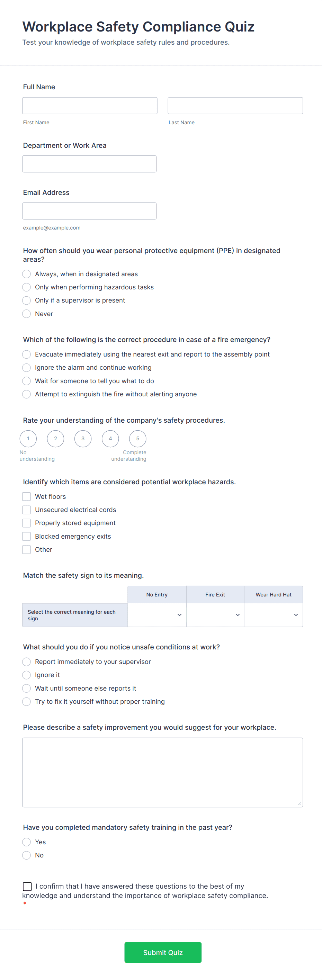Select "No" for mandatory safety training
This screenshot has height=980, width=322.
point(26,855)
